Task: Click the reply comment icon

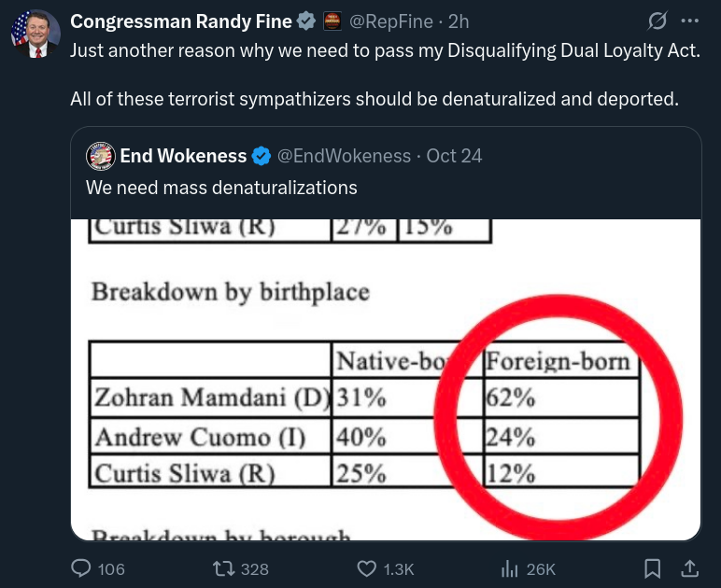Action: pyautogui.click(x=82, y=568)
